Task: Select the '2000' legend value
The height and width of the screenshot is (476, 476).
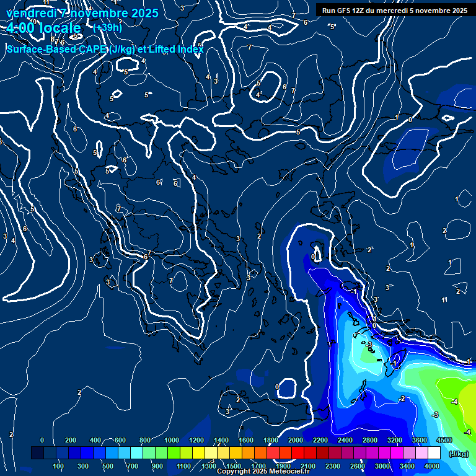Action: click(x=296, y=440)
